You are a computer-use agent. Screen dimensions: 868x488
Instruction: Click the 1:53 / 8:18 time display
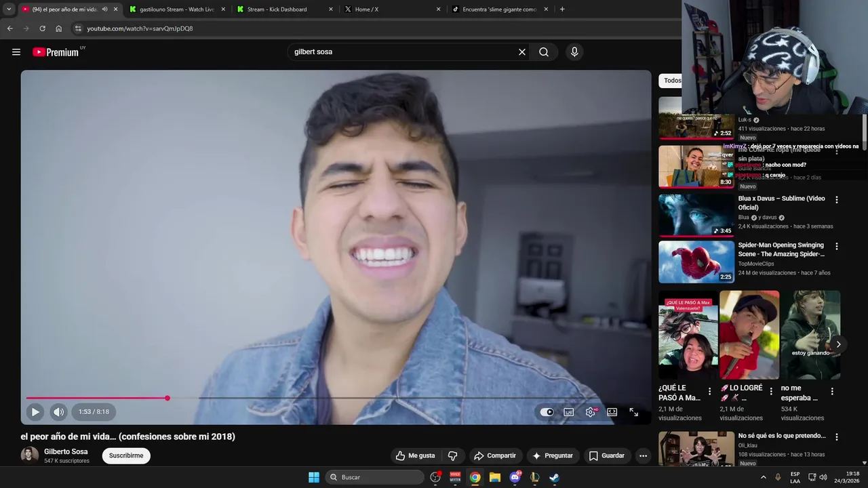point(94,411)
